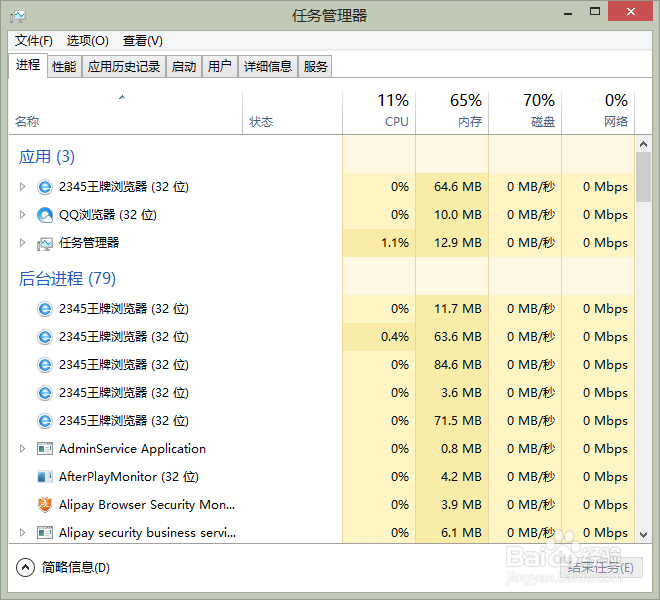Switch to the 详细信息 tab
The height and width of the screenshot is (600, 660).
268,67
